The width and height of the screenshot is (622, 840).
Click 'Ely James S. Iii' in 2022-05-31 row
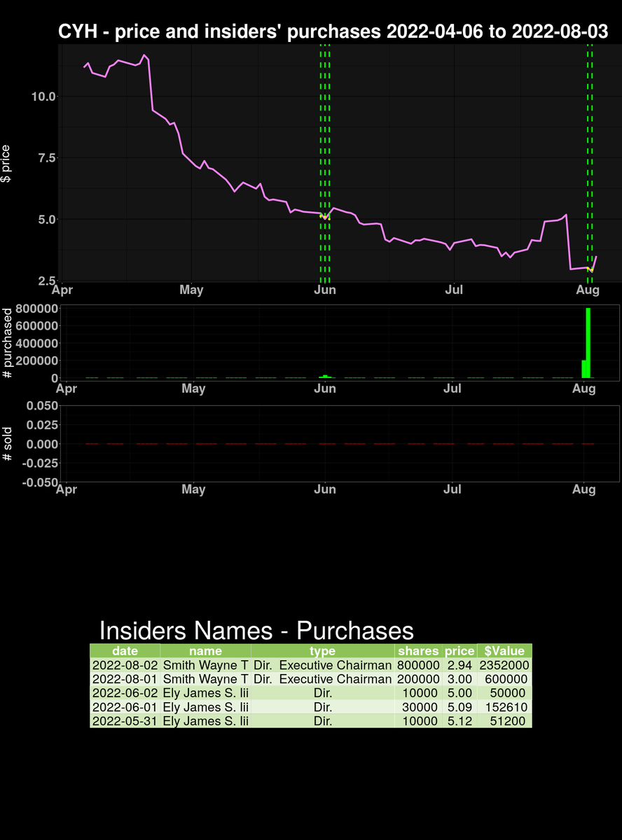pos(205,720)
